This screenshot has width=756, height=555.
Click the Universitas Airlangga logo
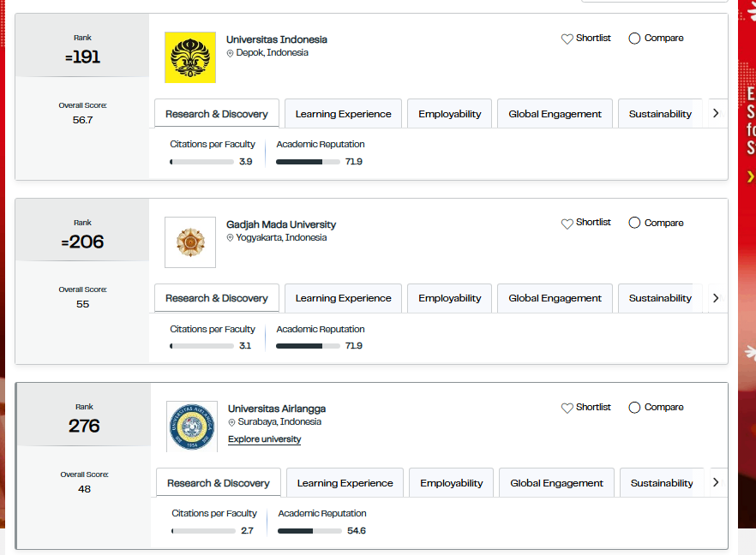[x=192, y=427]
